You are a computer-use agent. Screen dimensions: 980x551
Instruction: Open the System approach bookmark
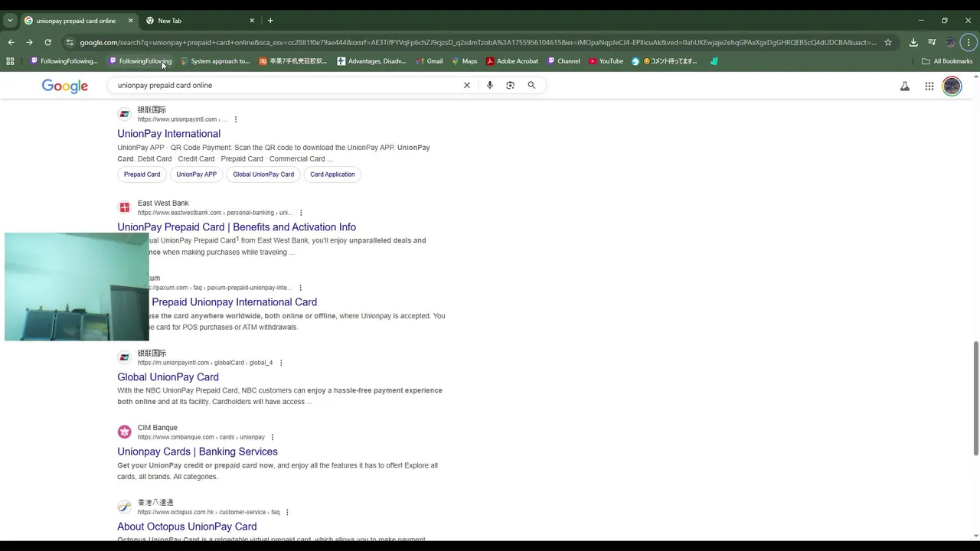215,61
